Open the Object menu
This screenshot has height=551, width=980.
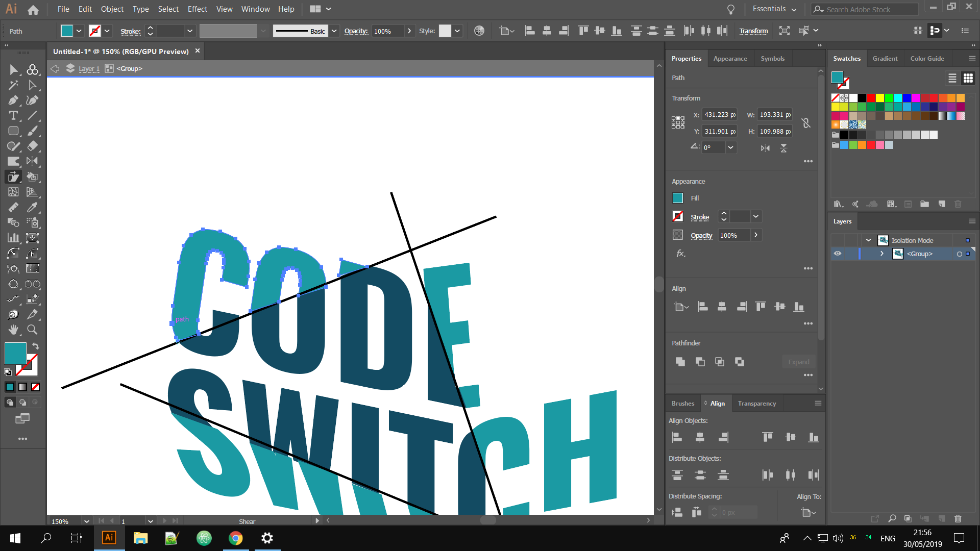(112, 9)
